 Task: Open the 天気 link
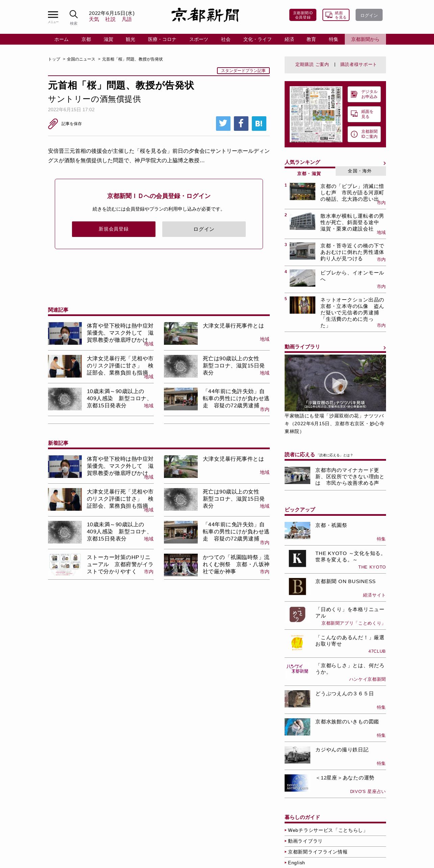94,19
